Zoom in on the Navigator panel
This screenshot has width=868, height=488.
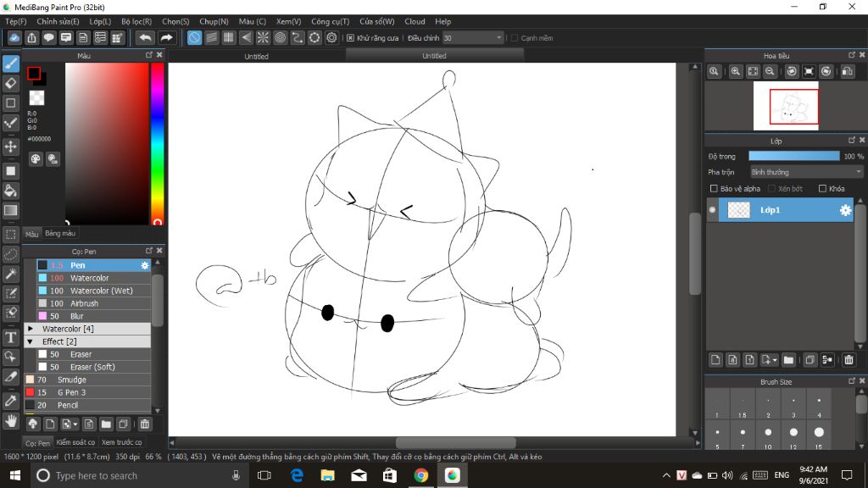(736, 71)
